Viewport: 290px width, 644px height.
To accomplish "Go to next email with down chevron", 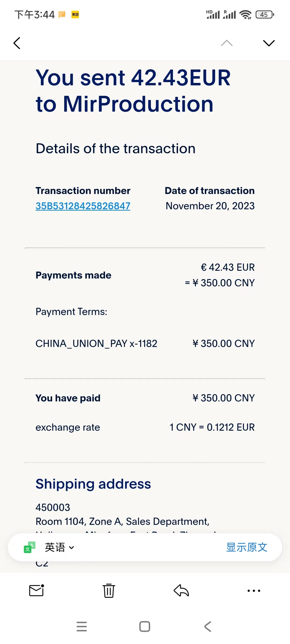I will (269, 43).
